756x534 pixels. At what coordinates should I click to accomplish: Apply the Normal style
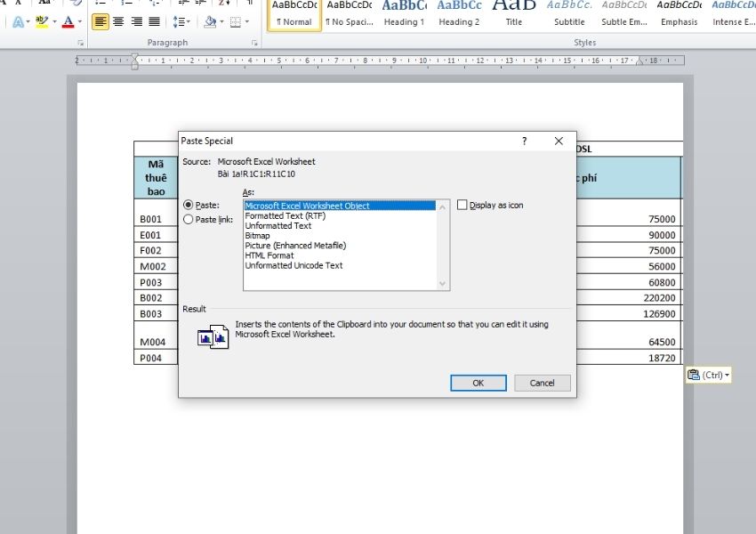coord(294,14)
